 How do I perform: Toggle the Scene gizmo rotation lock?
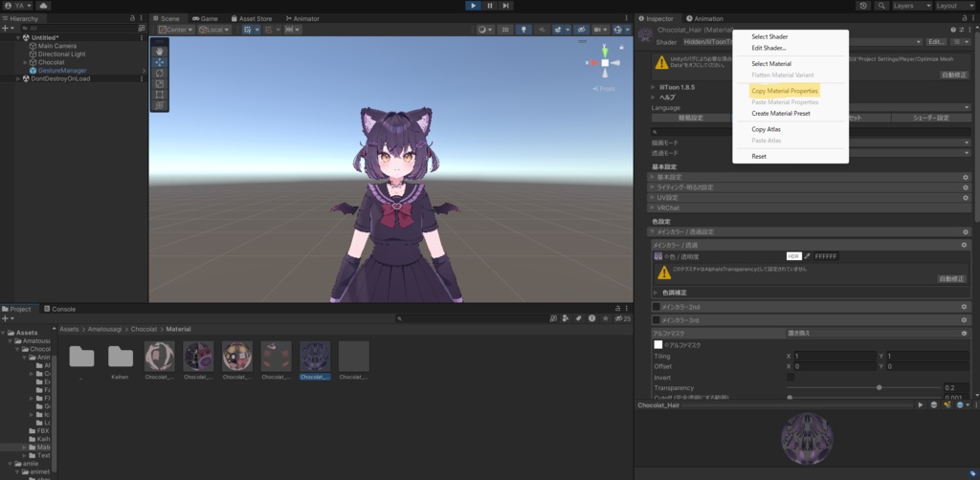click(621, 47)
